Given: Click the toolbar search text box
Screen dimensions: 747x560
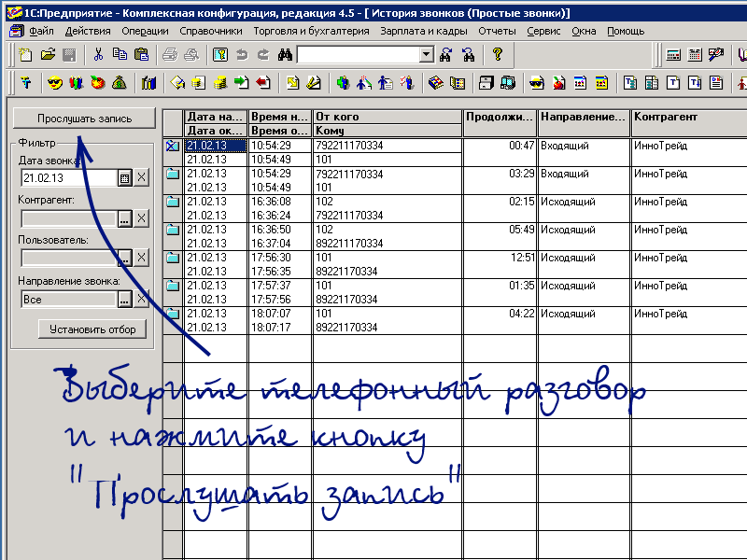Looking at the screenshot, I should (x=359, y=55).
